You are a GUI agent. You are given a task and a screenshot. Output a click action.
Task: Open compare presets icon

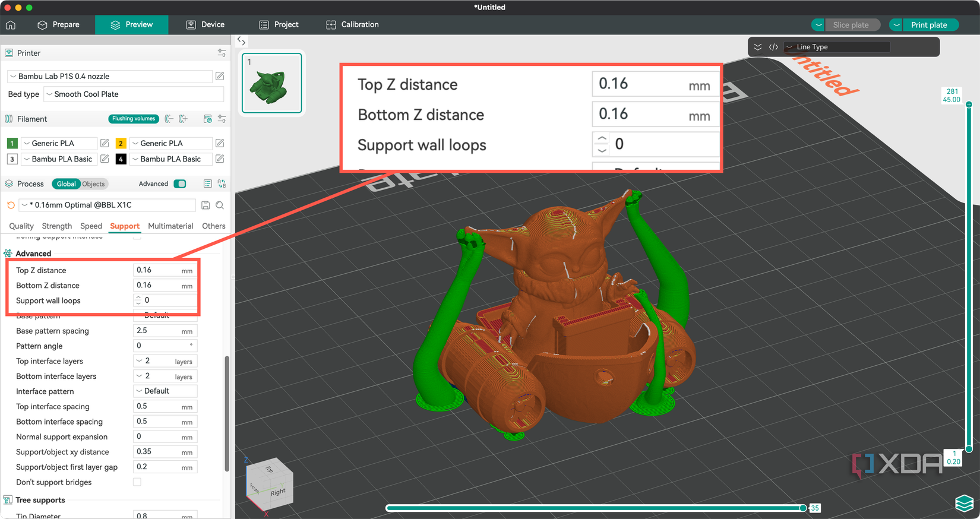(x=222, y=183)
